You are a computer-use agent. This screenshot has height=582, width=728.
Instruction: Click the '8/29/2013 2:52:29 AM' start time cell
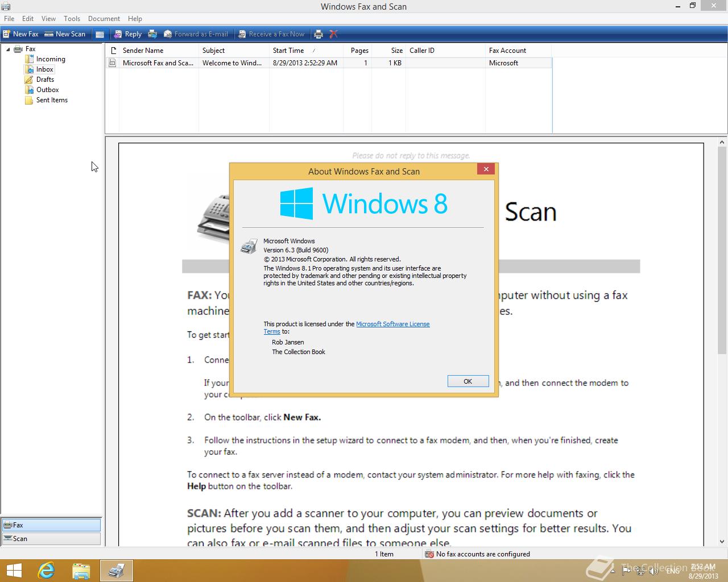pyautogui.click(x=305, y=63)
